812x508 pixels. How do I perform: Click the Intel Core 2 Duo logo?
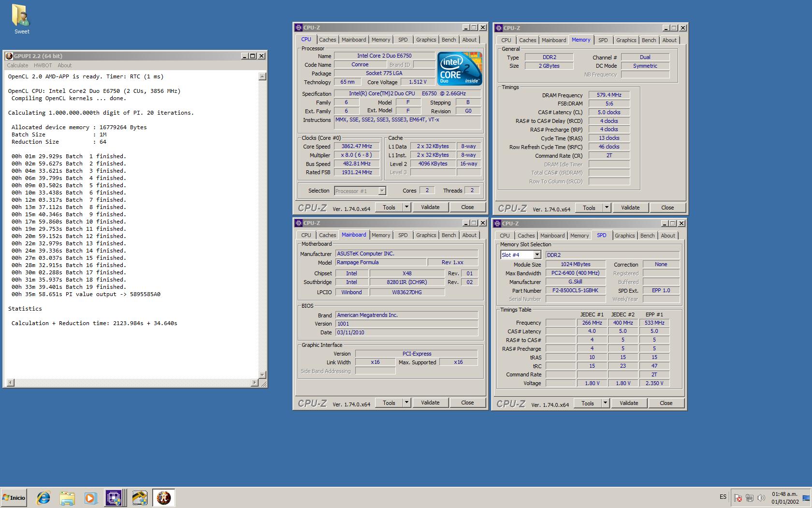point(460,69)
